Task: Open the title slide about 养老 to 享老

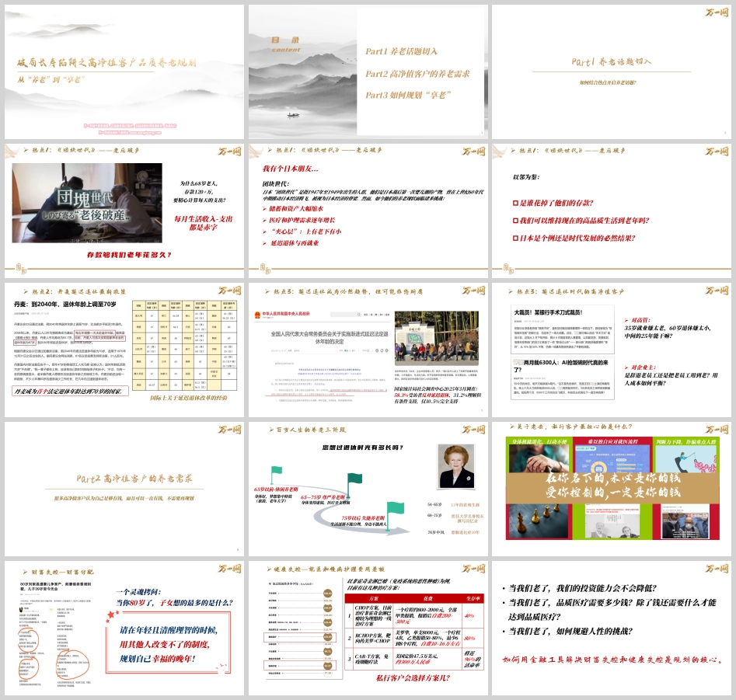Action: pos(123,71)
